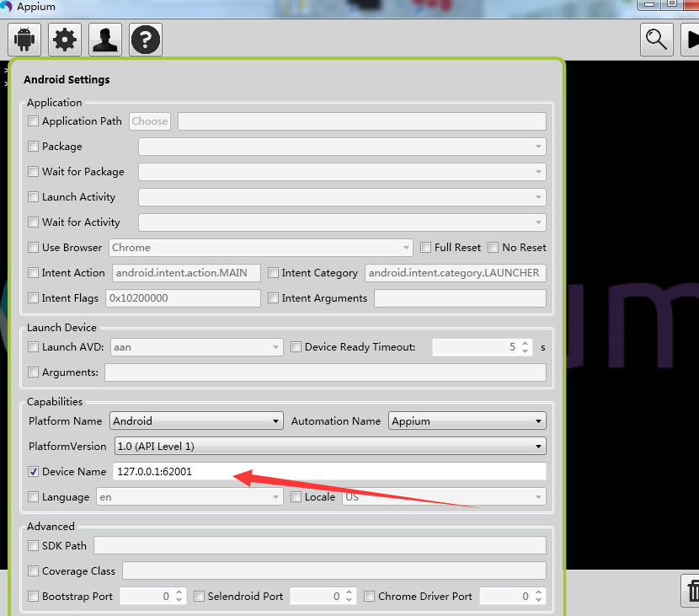Click the Intent Category text field
Screen dimensions: 699x616
pos(456,273)
